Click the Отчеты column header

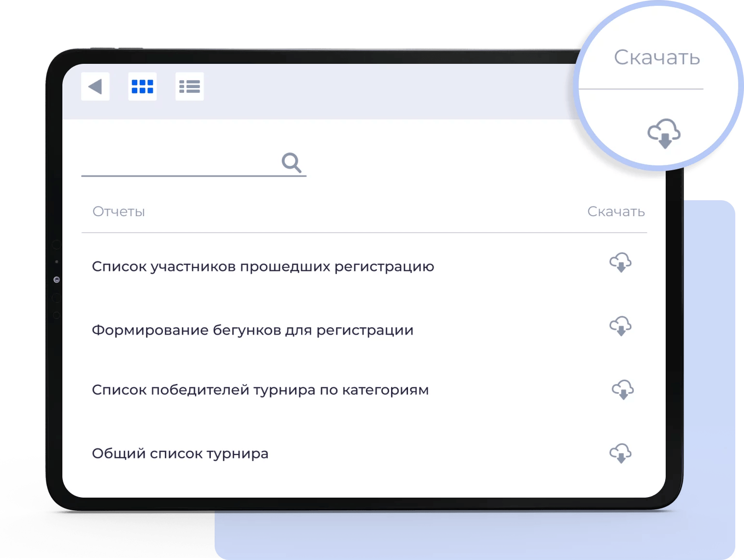coord(119,212)
